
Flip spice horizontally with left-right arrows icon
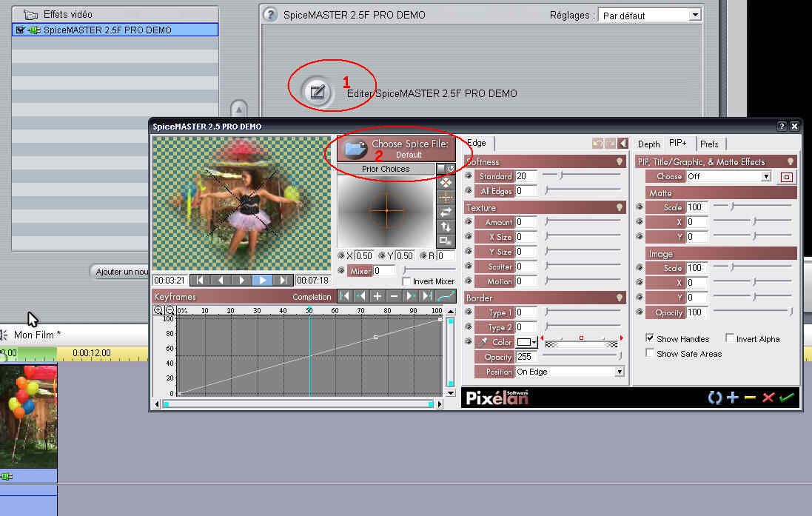point(446,212)
